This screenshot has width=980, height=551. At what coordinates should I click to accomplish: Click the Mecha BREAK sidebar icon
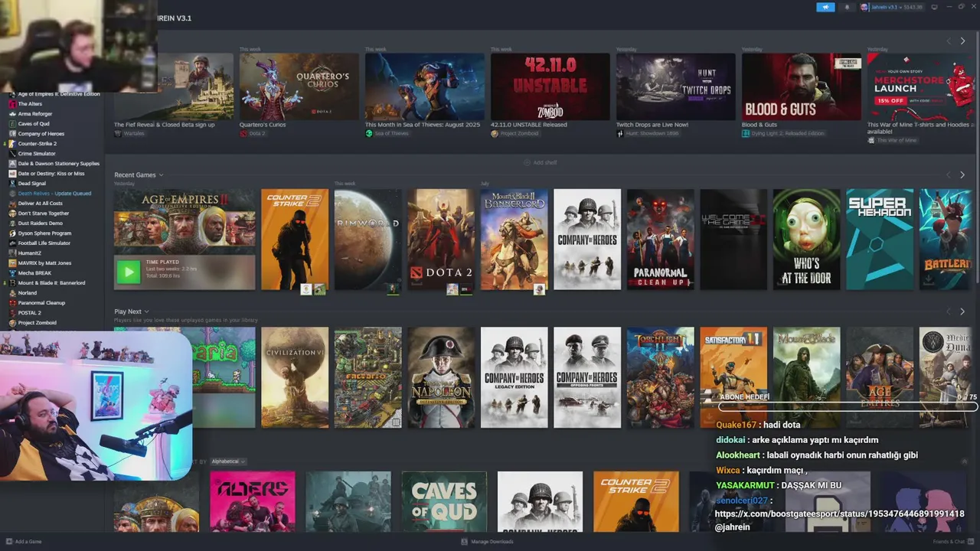pyautogui.click(x=12, y=273)
